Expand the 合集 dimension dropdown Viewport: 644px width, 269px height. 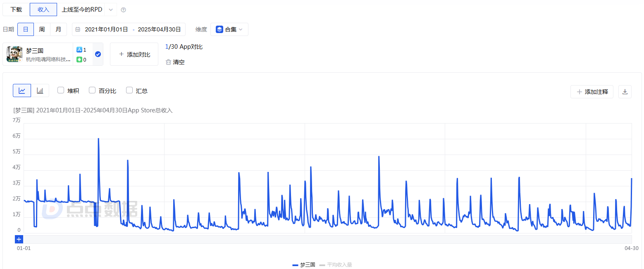[x=229, y=29]
